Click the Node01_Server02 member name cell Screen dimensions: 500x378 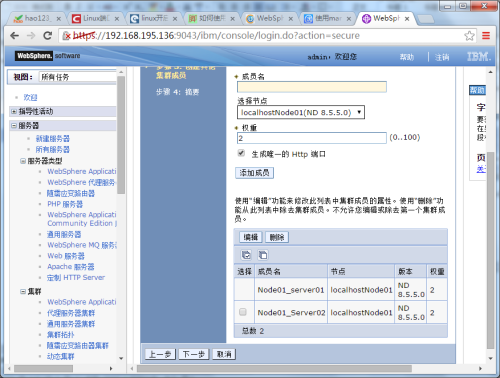coord(291,313)
